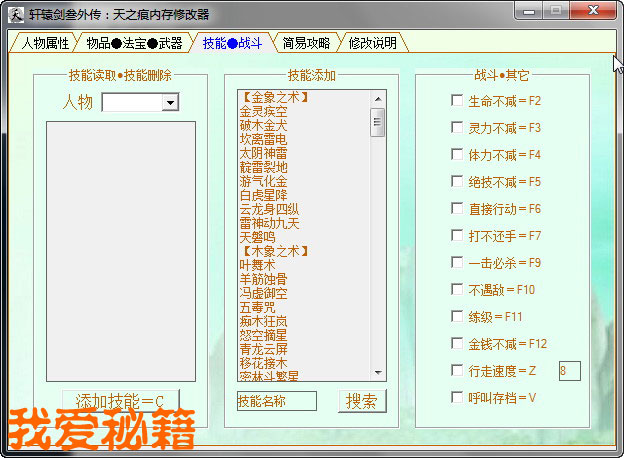Viewport: 624px width, 458px height.
Task: Toggle the 行走速度=Z checkbox
Action: pos(457,371)
